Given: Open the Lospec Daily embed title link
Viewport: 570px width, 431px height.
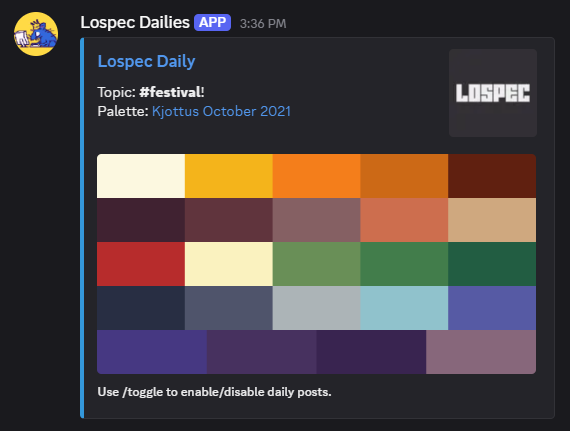Looking at the screenshot, I should [146, 61].
